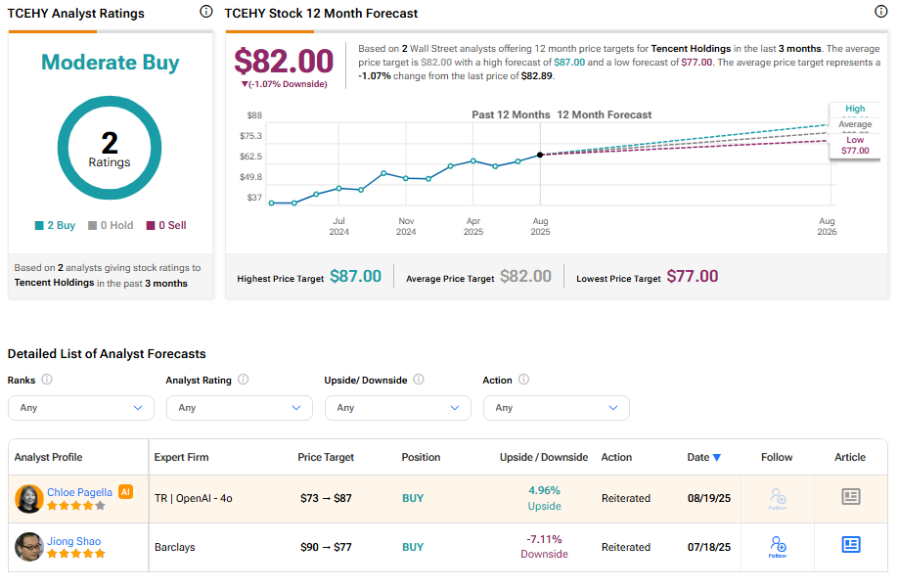Screen dimensions: 898x588
Task: Click the Upside/Downside info icon
Action: [x=419, y=380]
